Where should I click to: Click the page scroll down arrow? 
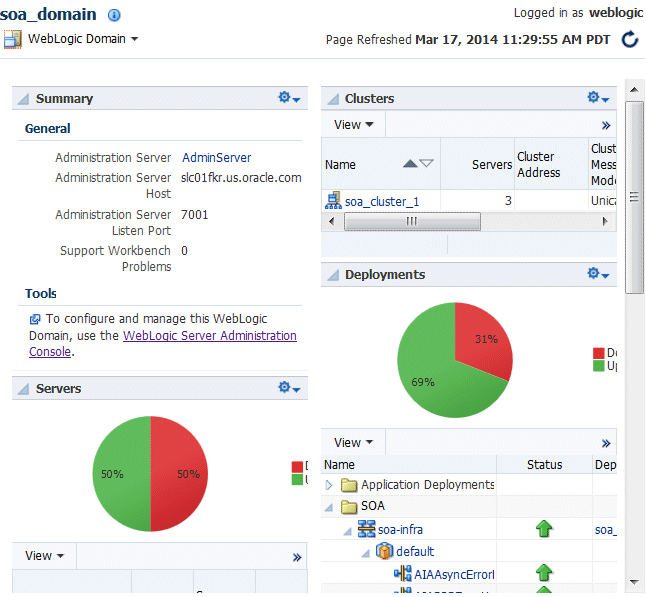[x=634, y=582]
